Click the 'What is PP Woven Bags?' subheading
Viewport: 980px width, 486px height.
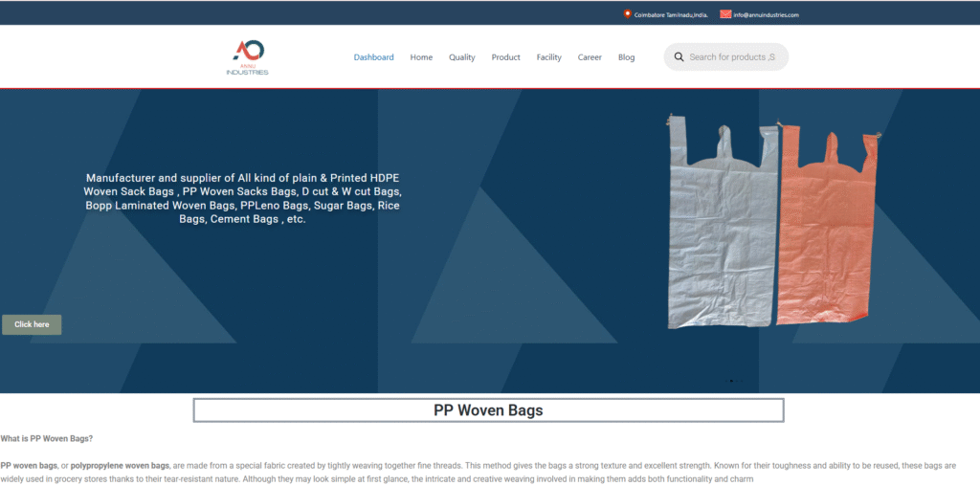coord(47,438)
